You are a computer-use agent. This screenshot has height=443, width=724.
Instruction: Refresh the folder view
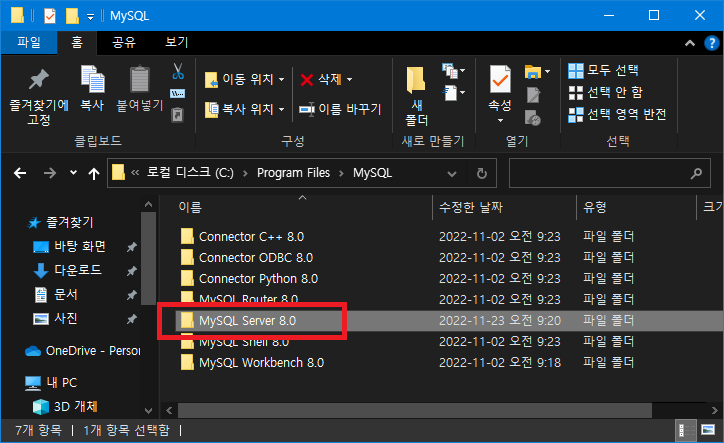point(482,174)
